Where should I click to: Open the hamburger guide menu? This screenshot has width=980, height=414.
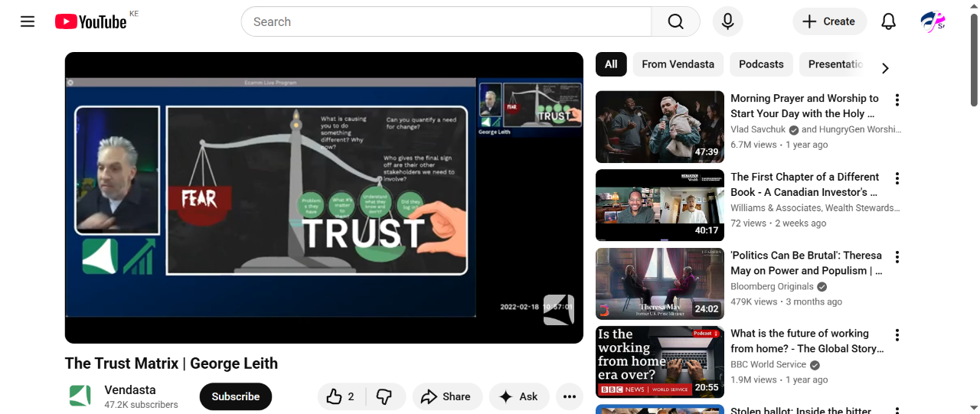(x=28, y=21)
